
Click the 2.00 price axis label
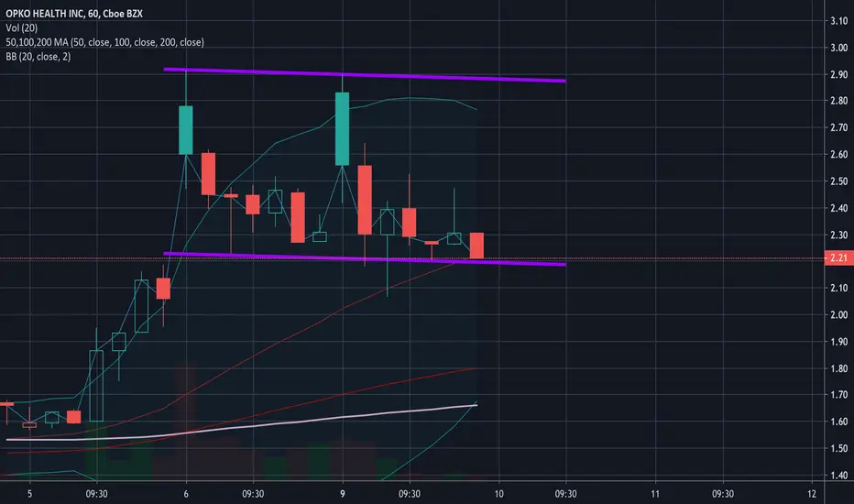click(838, 314)
